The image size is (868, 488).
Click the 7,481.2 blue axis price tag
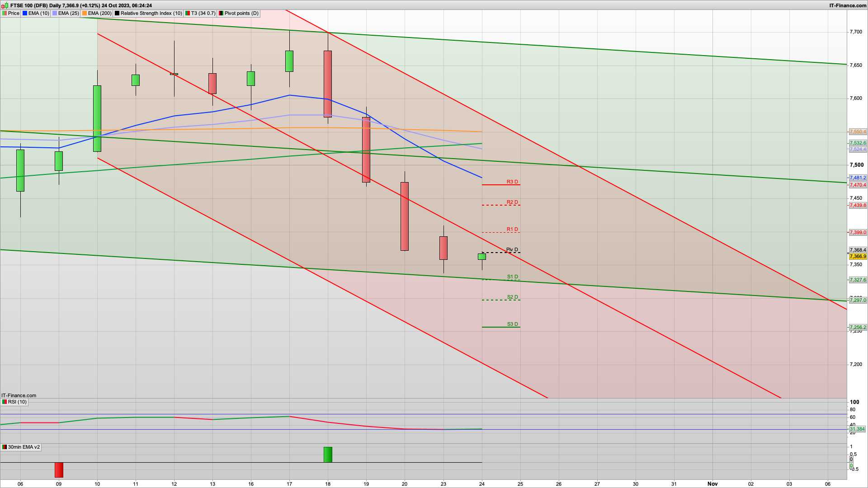(x=858, y=178)
